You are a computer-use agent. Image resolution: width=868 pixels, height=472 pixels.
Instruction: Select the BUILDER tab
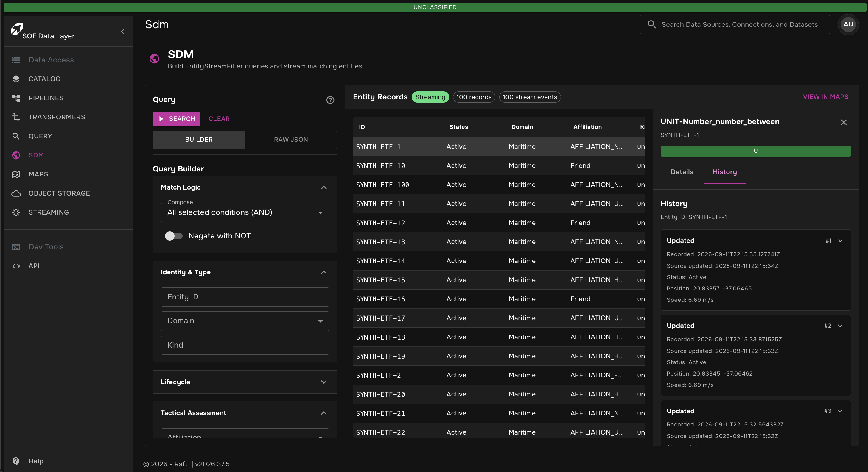point(199,140)
